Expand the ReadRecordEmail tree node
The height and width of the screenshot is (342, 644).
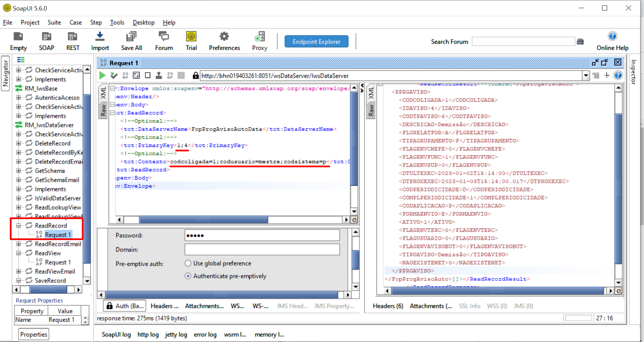point(19,244)
